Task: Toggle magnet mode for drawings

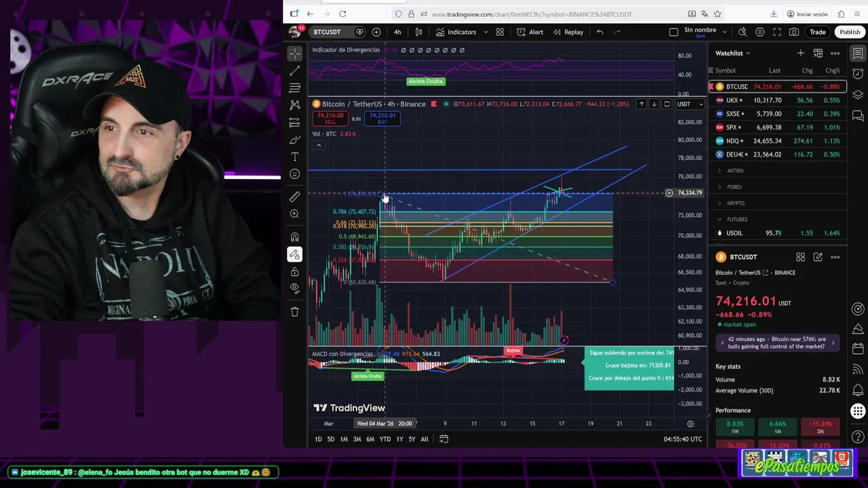Action: pyautogui.click(x=294, y=237)
